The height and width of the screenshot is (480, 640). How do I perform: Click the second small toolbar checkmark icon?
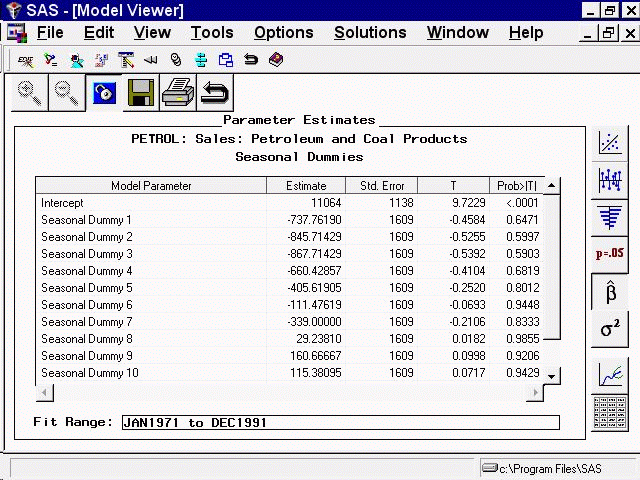point(51,60)
